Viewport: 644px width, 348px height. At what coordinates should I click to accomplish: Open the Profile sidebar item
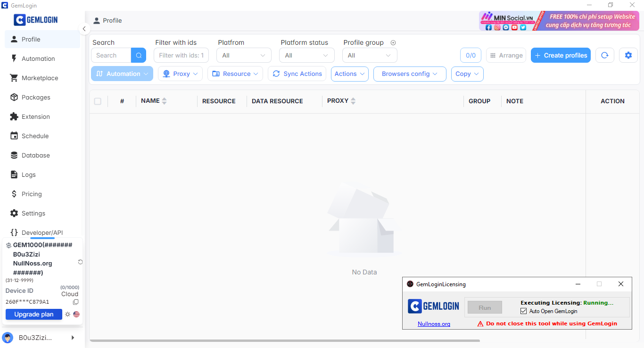coord(42,39)
